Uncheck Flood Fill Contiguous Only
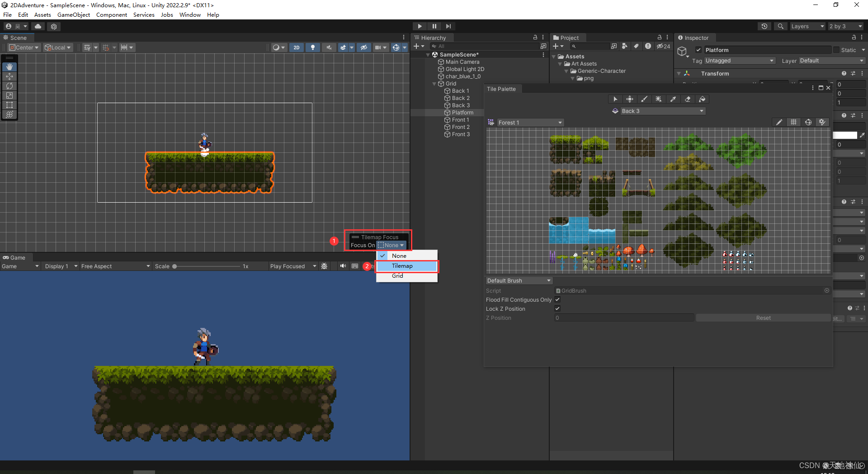 click(x=557, y=299)
